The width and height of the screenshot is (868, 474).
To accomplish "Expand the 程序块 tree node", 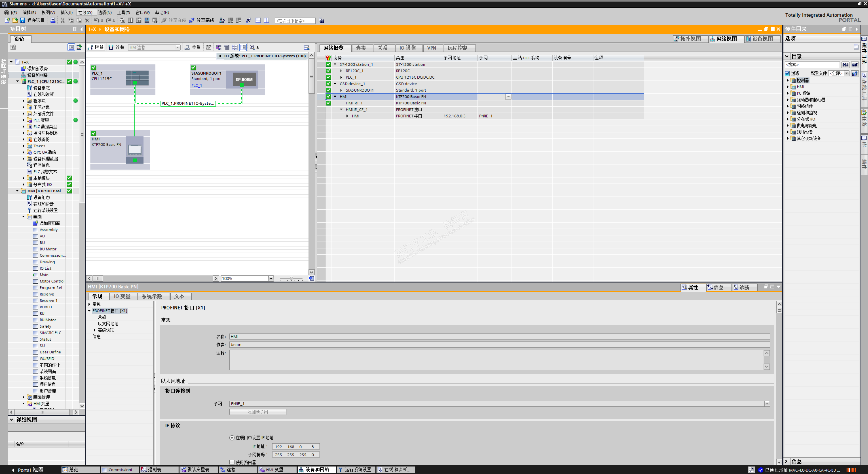I will 24,101.
